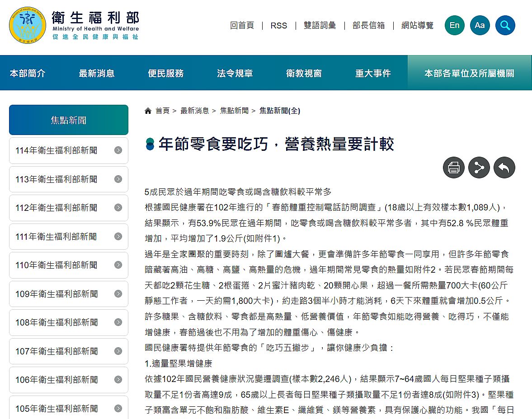This screenshot has width=532, height=419.
Task: Open the 衛教視窗 navigation menu
Action: coord(304,73)
